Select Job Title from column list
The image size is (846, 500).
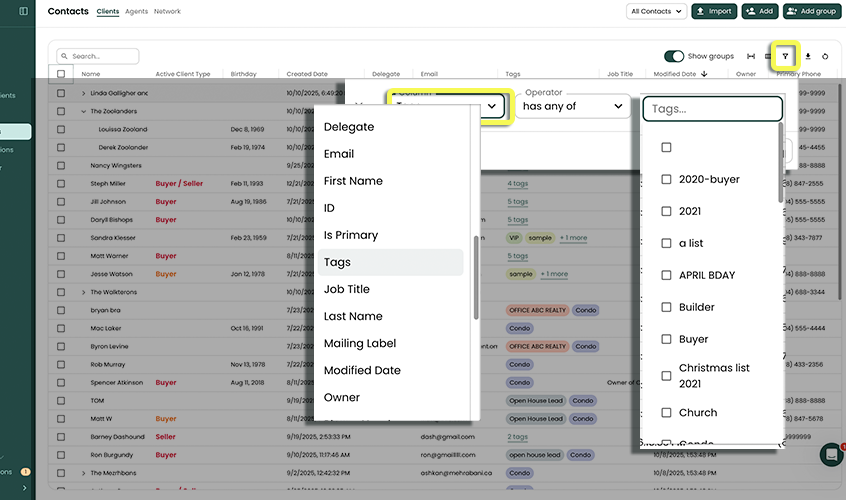click(x=347, y=289)
